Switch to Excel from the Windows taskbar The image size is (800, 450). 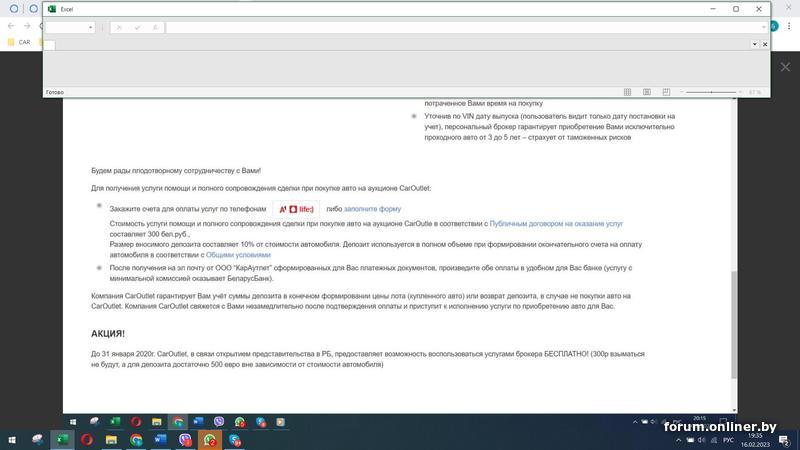pos(62,440)
